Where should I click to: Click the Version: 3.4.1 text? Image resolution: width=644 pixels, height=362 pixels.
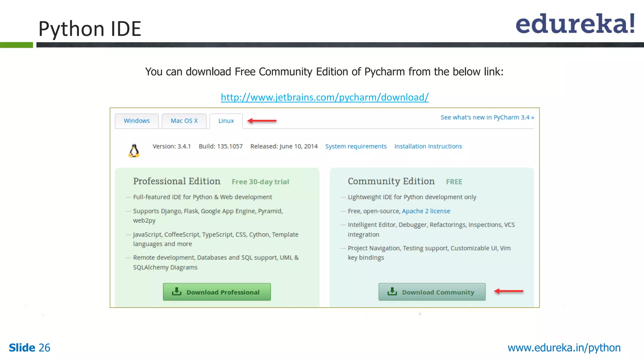pyautogui.click(x=172, y=146)
